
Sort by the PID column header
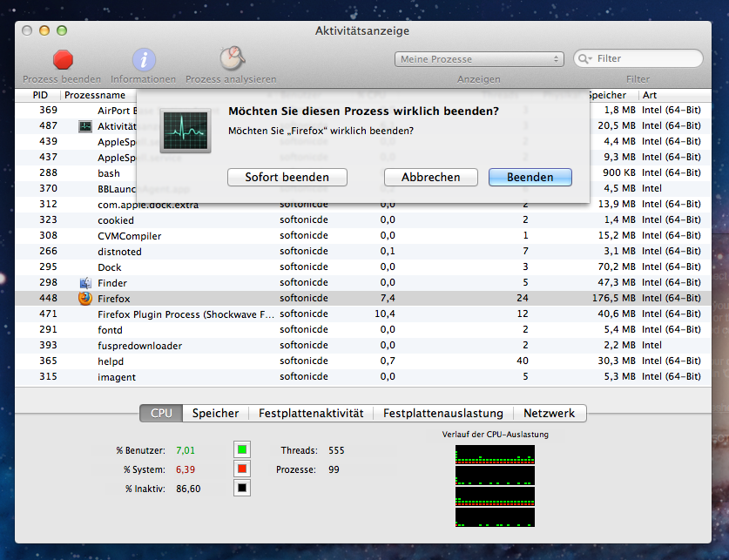point(40,95)
